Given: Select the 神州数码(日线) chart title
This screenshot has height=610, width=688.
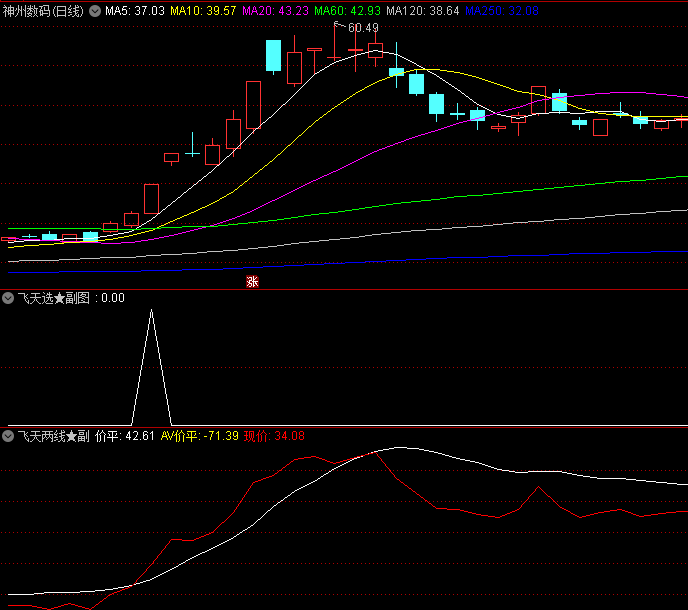Looking at the screenshot, I should (x=43, y=11).
